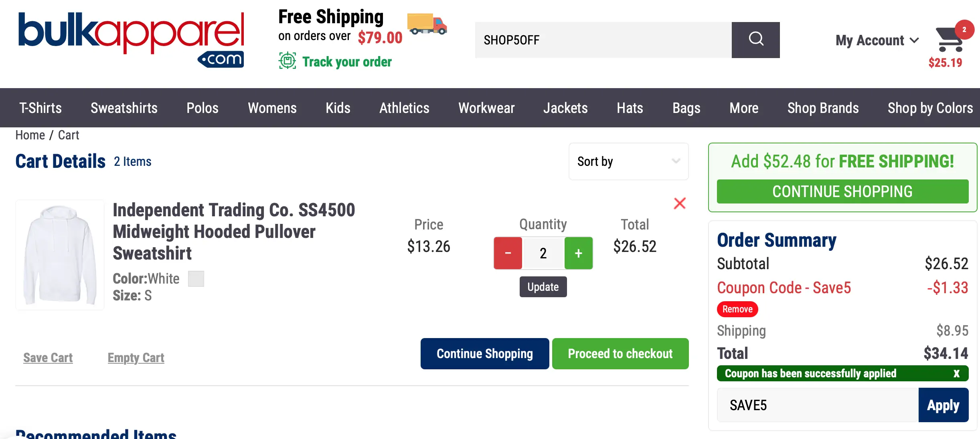
Task: Open the white hoodie product thumbnail
Action: [60, 255]
